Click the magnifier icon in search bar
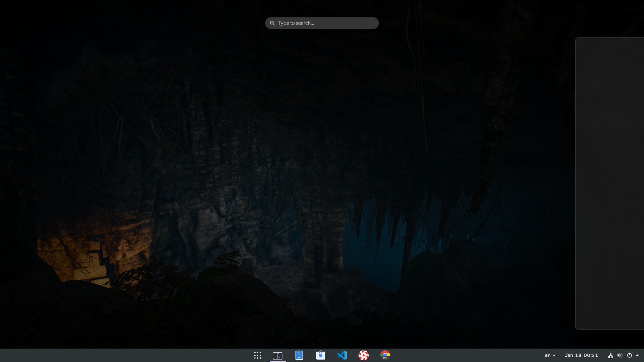644x362 pixels. 272,23
